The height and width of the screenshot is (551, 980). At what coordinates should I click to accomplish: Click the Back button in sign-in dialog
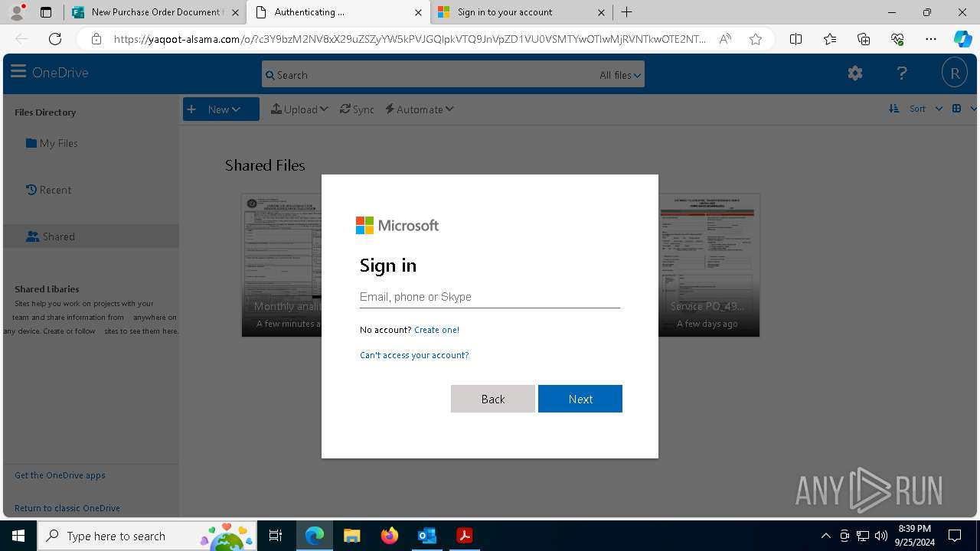click(493, 399)
